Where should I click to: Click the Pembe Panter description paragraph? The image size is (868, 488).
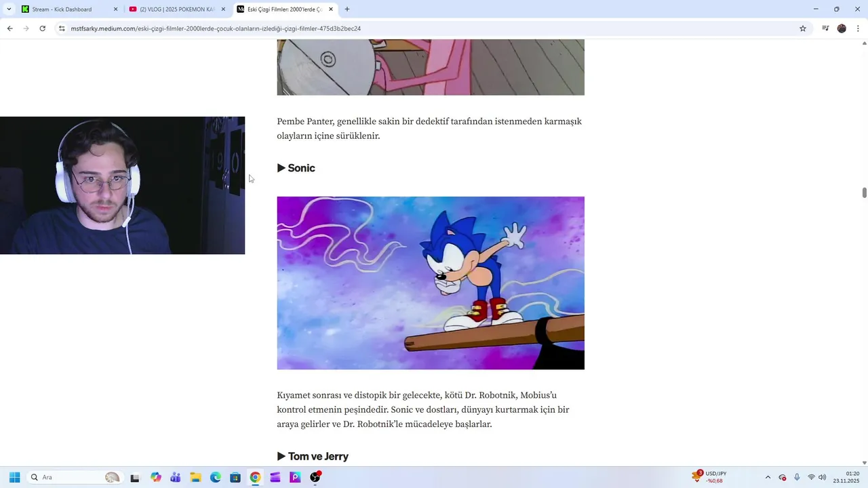(x=429, y=129)
